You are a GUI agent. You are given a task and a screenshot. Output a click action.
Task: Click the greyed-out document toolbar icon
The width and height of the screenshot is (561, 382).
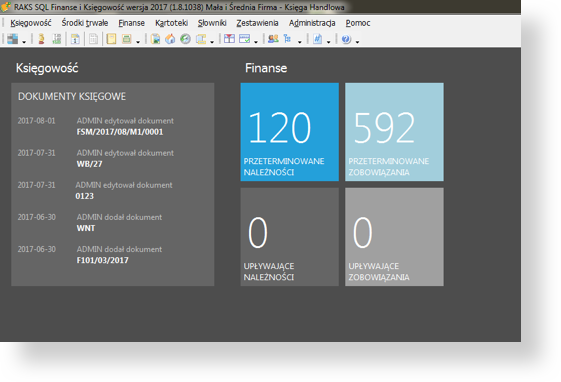(93, 39)
